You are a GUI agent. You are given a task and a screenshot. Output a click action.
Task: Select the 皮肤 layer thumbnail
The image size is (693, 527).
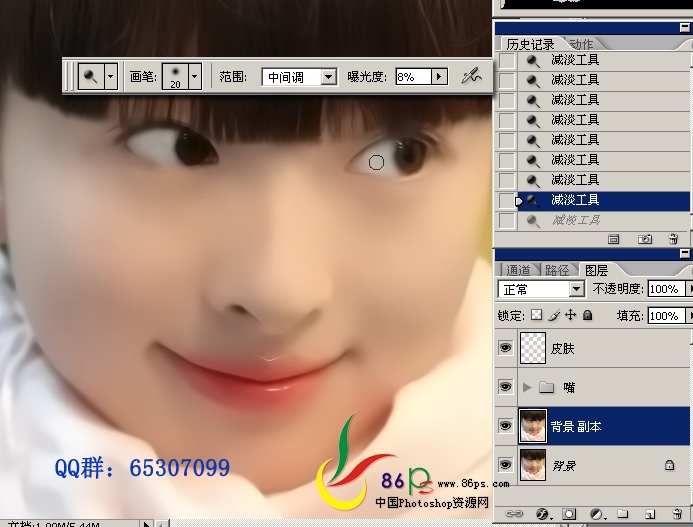(533, 348)
